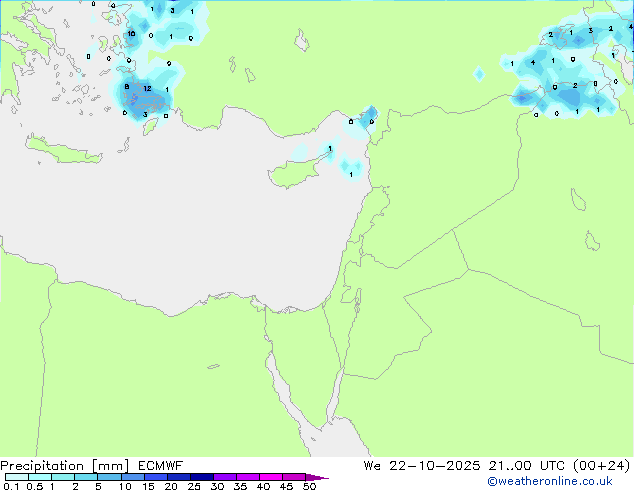Click the '25' legend scale label

[x=194, y=486]
